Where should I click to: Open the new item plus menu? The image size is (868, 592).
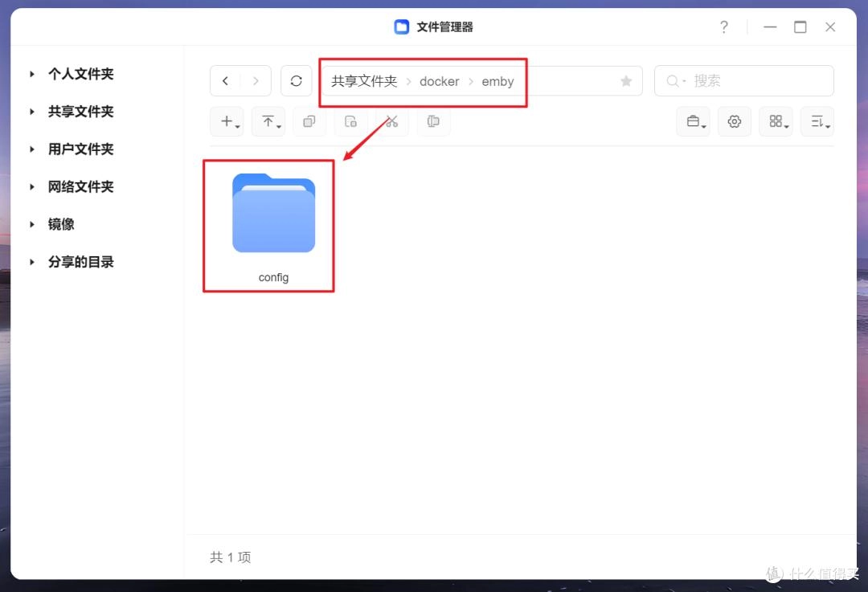(x=227, y=121)
